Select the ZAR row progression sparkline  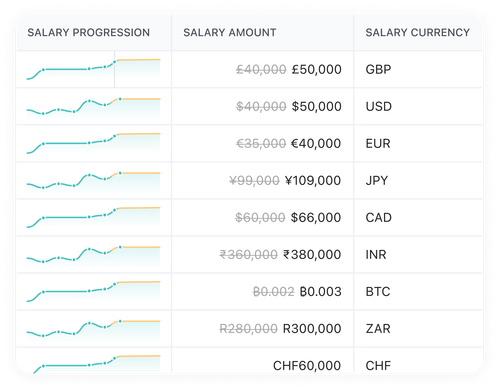click(94, 328)
